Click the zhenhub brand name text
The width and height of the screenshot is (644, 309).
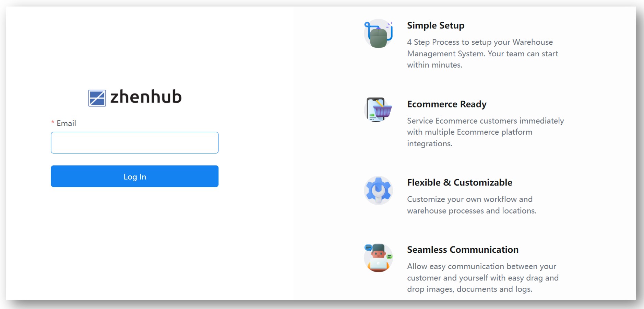click(146, 97)
